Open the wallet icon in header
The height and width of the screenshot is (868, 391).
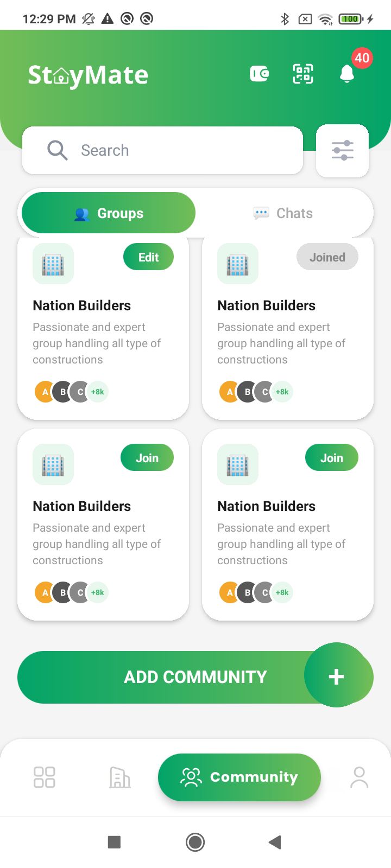click(259, 74)
